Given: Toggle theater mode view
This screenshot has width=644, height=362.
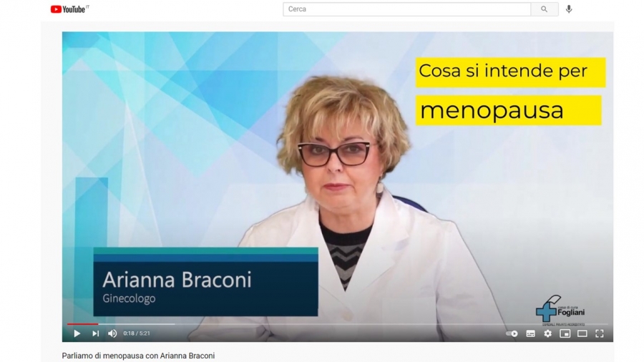Looking at the screenshot, I should click(x=582, y=333).
